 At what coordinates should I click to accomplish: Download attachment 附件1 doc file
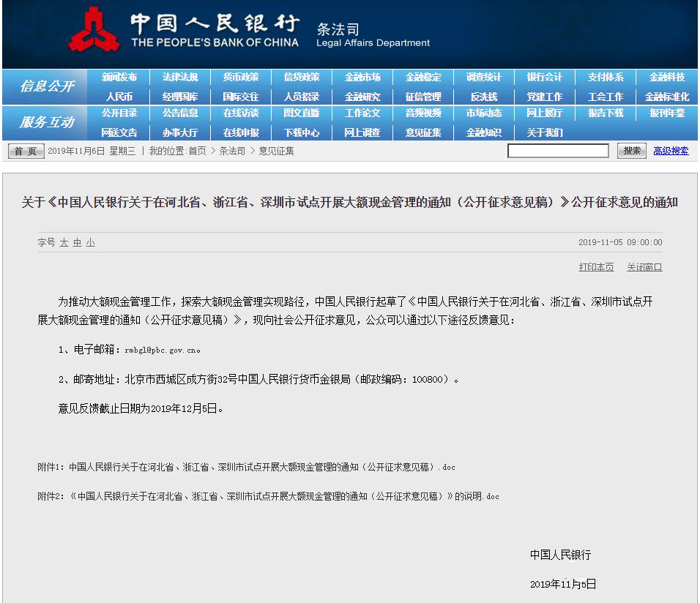(247, 468)
